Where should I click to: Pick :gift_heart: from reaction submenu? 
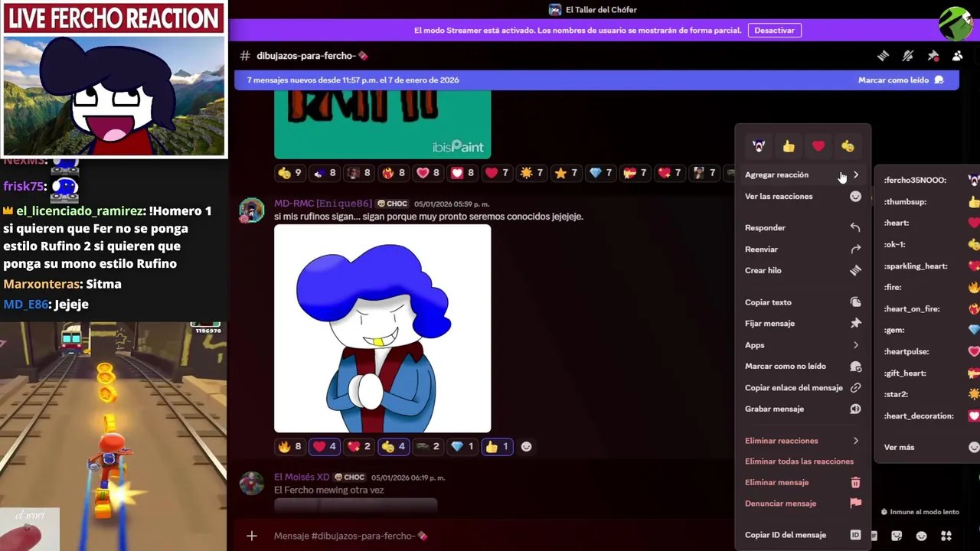[929, 373]
